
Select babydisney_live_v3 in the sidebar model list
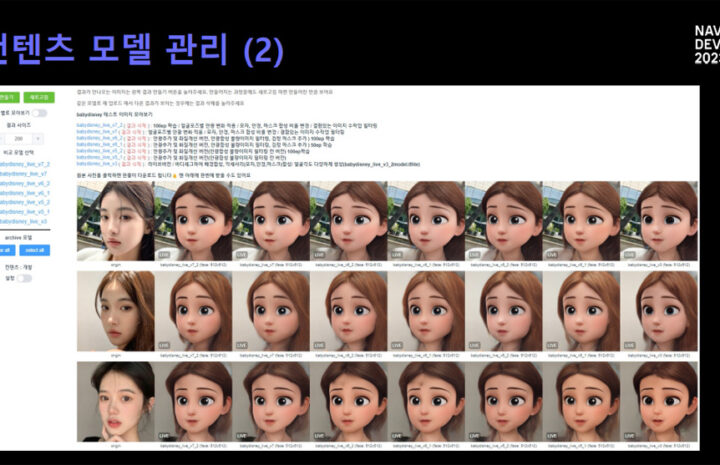(23, 222)
